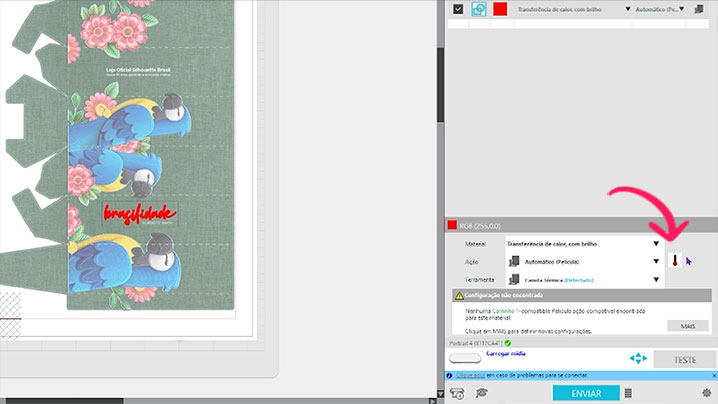Click the green connected status icon beside Portrait 4

[x=508, y=343]
